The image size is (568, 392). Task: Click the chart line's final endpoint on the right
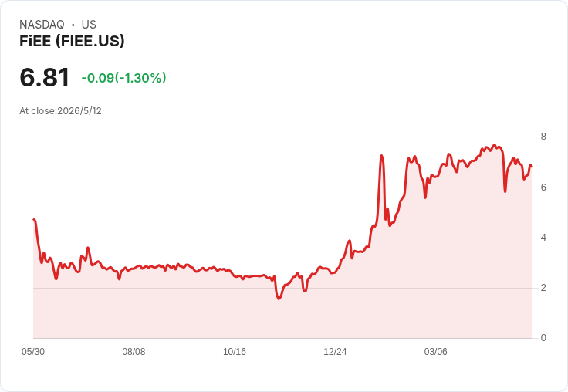tap(532, 166)
